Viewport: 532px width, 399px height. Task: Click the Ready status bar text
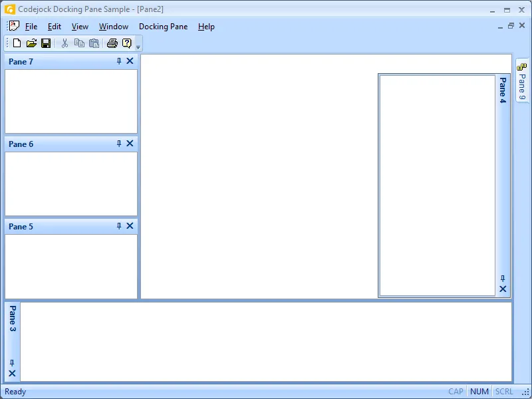tap(15, 392)
